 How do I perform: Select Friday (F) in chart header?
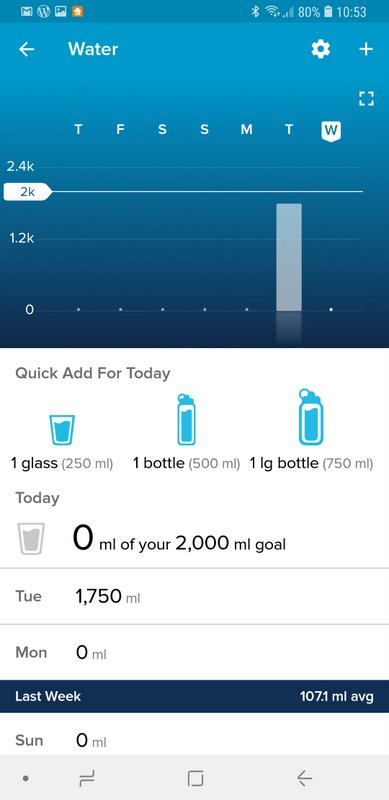click(x=120, y=130)
